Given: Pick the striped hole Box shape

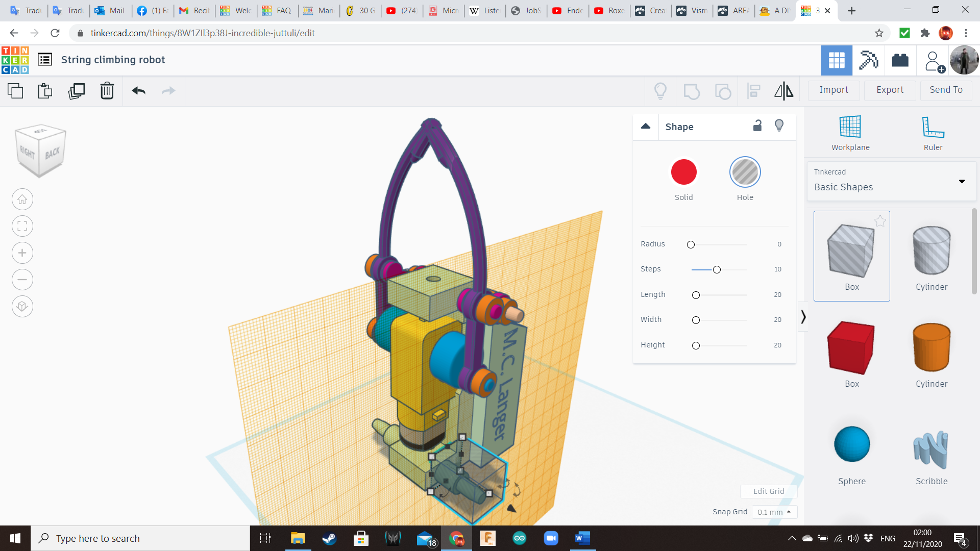Looking at the screenshot, I should (851, 256).
